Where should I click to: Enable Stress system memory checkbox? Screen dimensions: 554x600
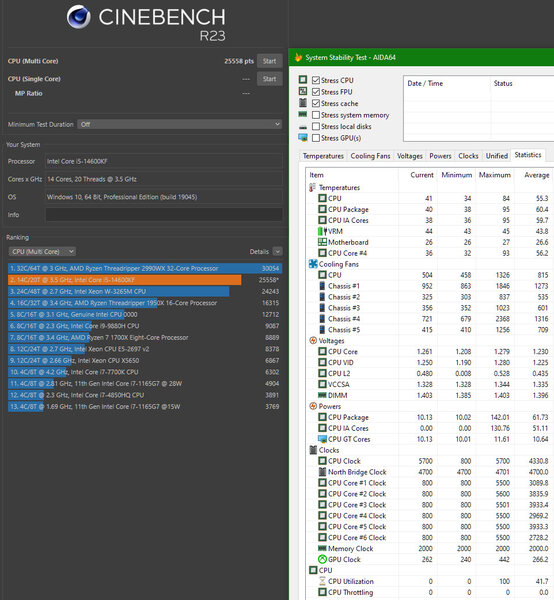tap(316, 115)
